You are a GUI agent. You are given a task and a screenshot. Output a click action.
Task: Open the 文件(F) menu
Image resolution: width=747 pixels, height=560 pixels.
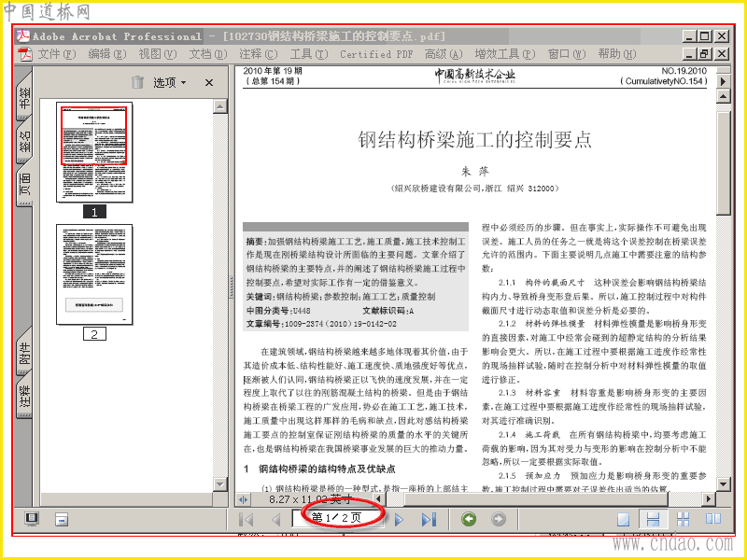pos(57,54)
